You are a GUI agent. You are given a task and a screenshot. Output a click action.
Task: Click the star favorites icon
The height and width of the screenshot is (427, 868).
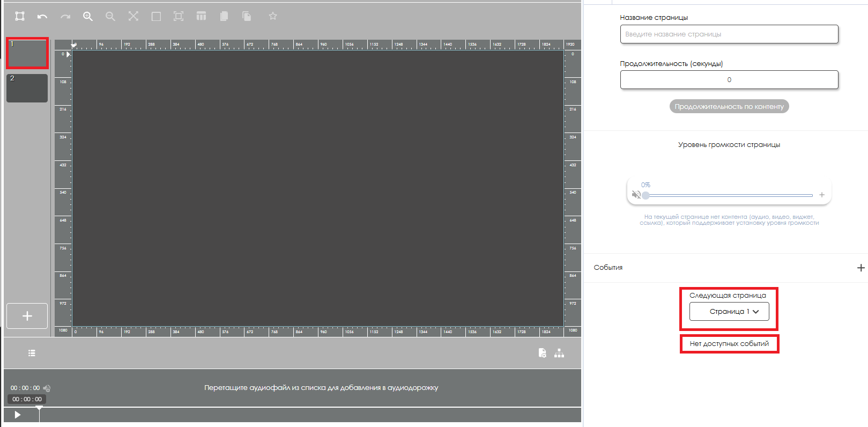coord(273,16)
